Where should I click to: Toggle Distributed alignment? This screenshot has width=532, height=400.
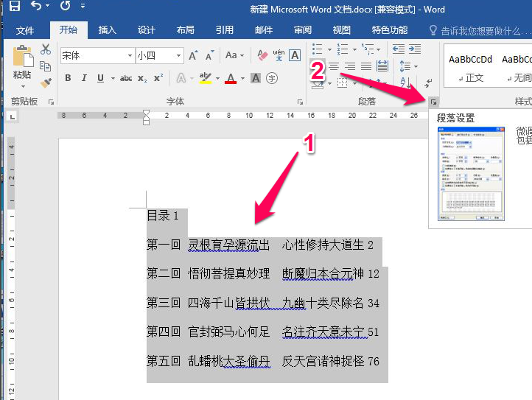pyautogui.click(x=382, y=66)
